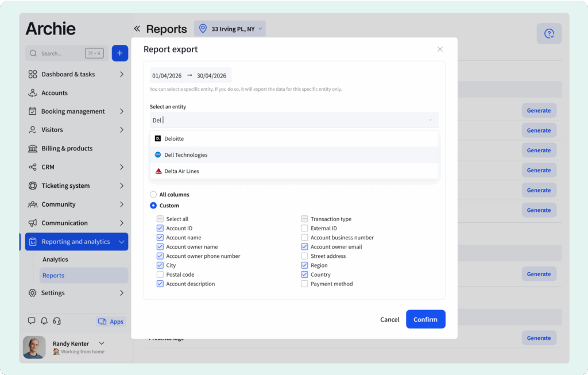Image resolution: width=588 pixels, height=375 pixels.
Task: Click the blue plus add button
Action: tap(119, 53)
